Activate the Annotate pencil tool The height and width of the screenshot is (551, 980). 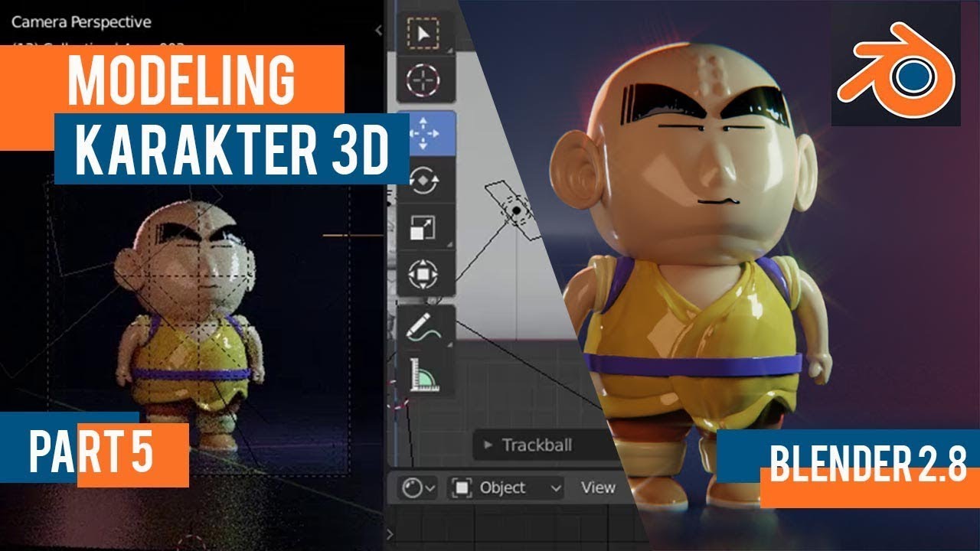click(425, 328)
